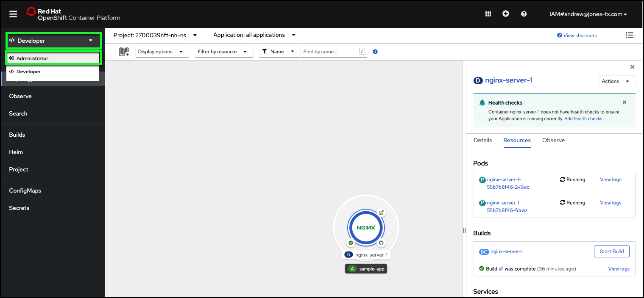The image size is (644, 298).
Task: Expand the Filter by resource dropdown
Action: [x=223, y=52]
